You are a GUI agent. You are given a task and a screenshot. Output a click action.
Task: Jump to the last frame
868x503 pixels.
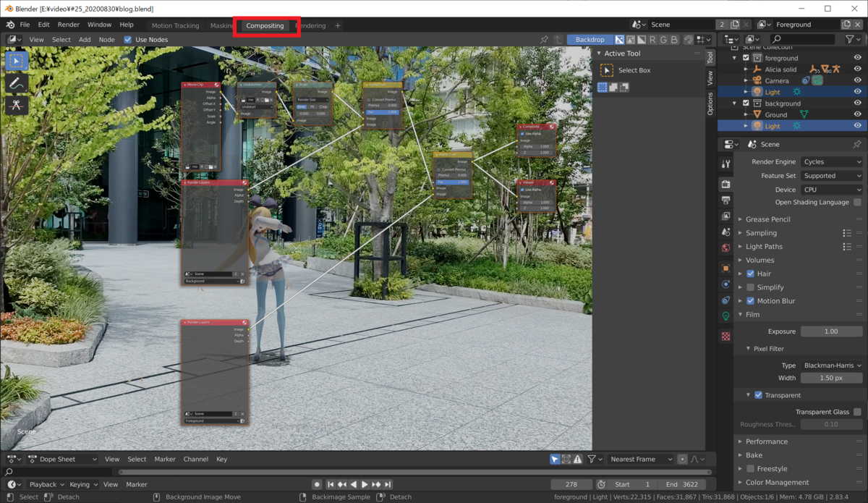[388, 484]
